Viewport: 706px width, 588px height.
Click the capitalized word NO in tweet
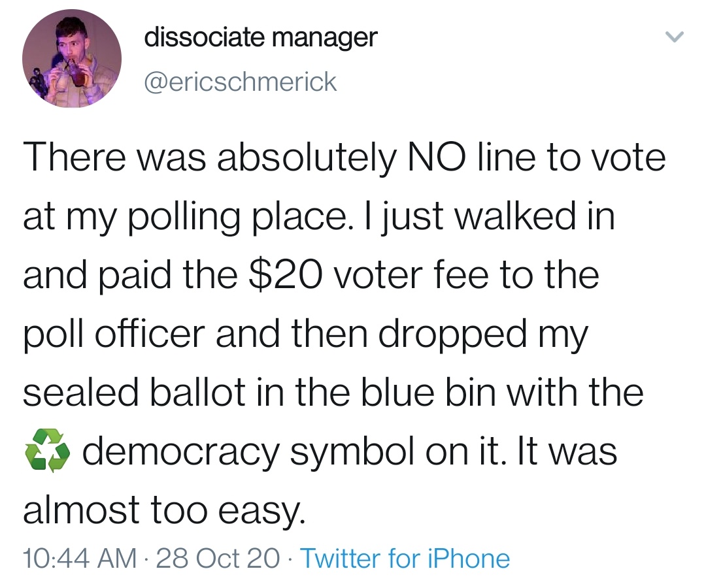[x=435, y=157]
